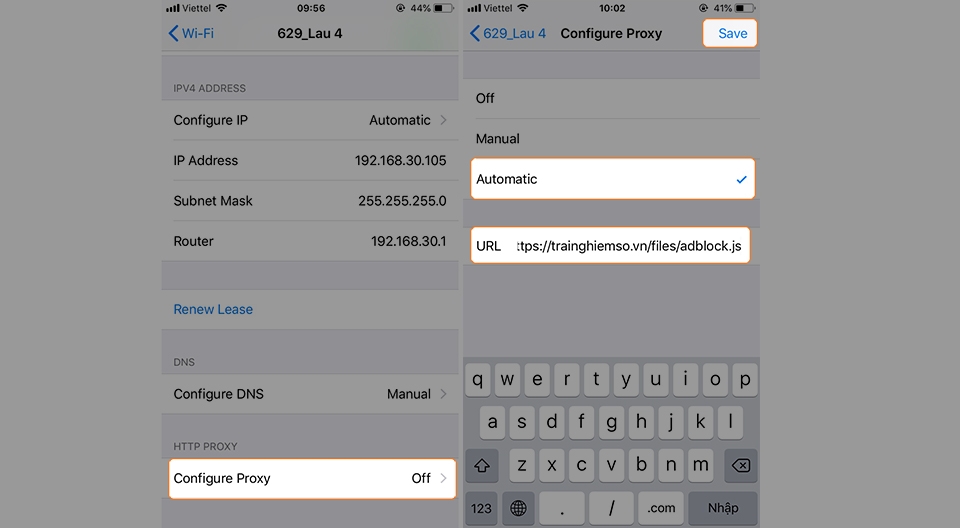The height and width of the screenshot is (528, 960).
Task: Tap the j key
Action: pos(670,422)
